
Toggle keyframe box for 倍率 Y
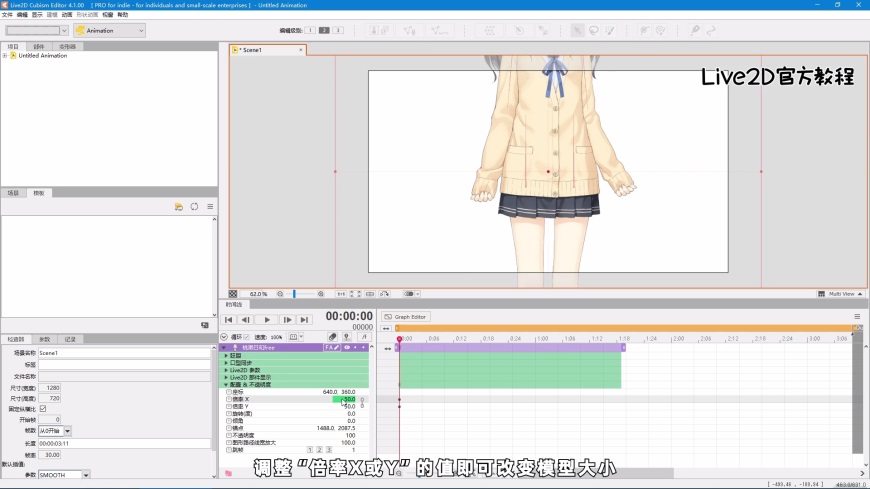point(229,406)
